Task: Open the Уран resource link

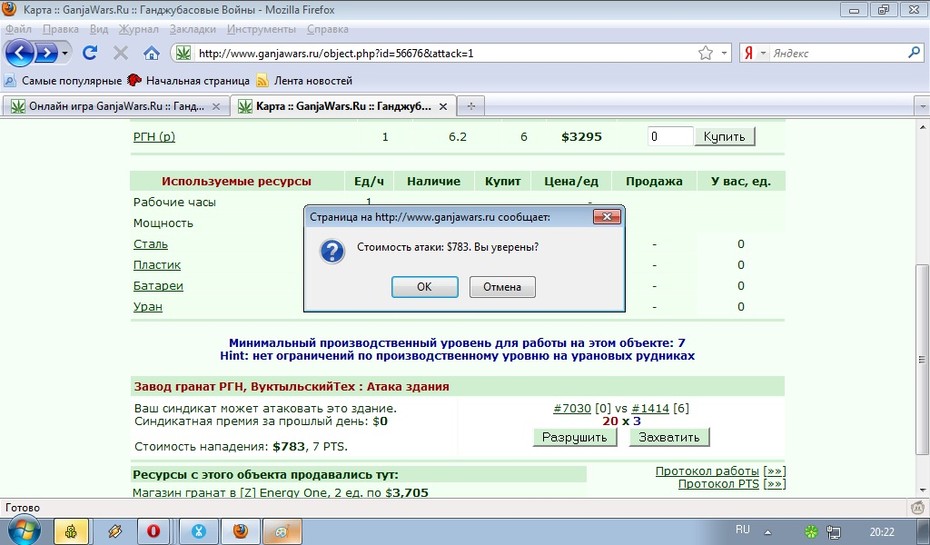Action: click(x=148, y=307)
